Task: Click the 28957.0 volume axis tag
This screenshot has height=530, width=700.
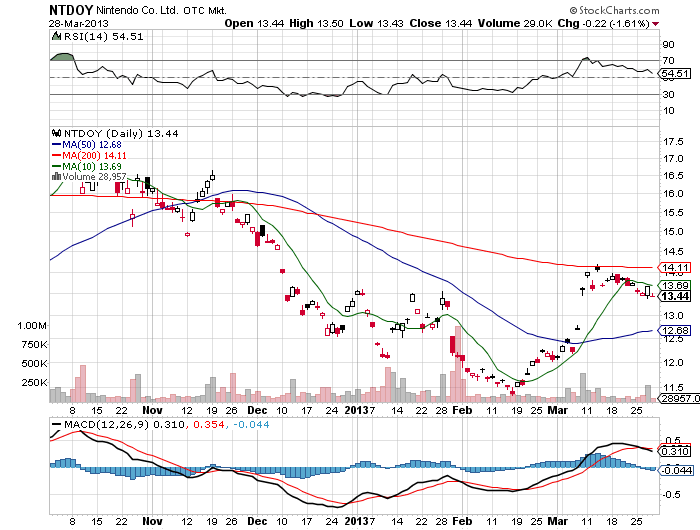Action: [x=679, y=398]
